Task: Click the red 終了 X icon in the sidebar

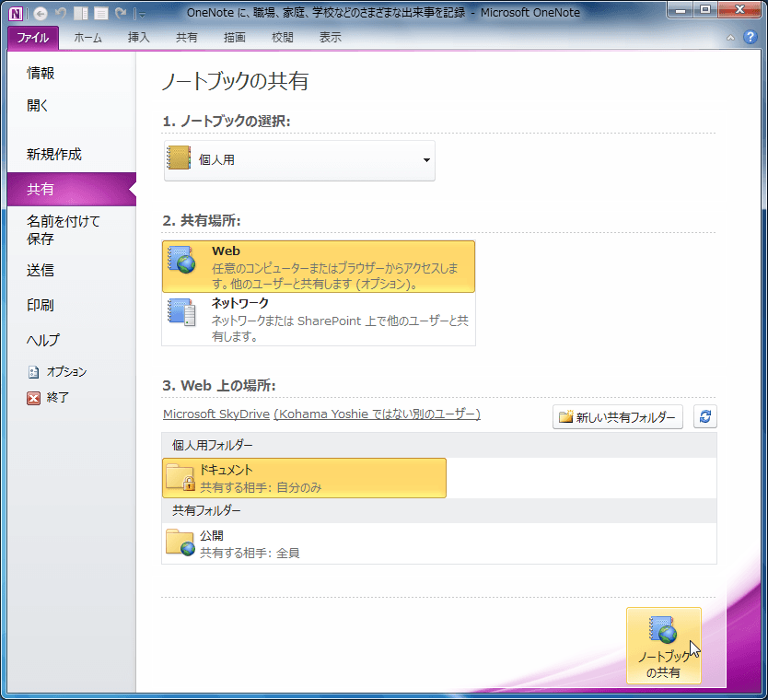Action: 33,398
